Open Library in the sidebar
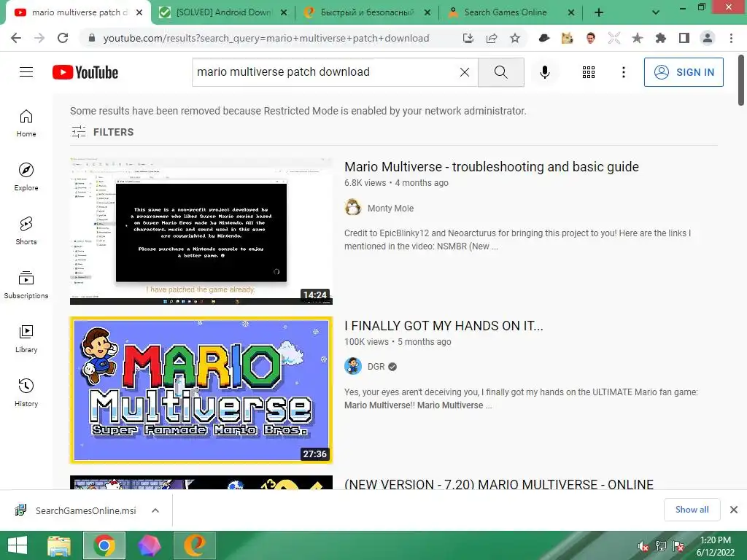The width and height of the screenshot is (747, 560). click(x=26, y=338)
